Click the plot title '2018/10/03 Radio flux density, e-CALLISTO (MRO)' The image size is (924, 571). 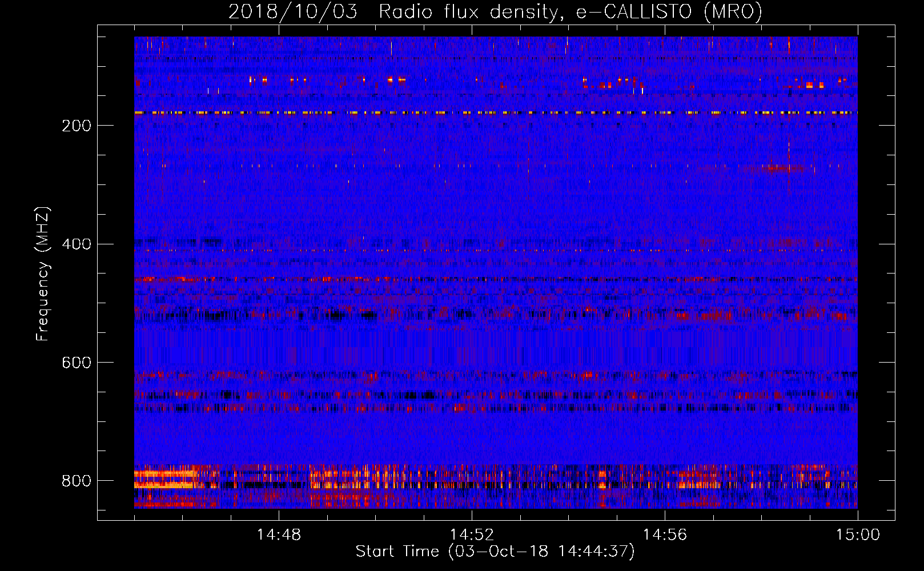point(495,12)
